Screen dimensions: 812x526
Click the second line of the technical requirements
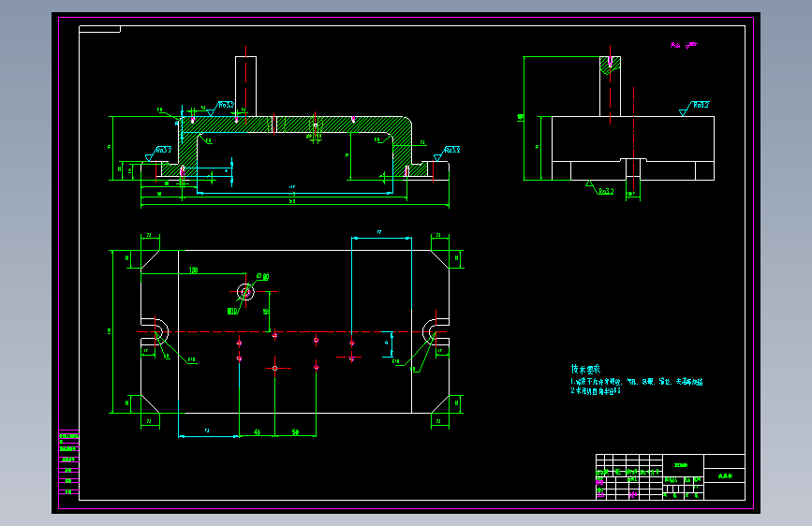coord(595,391)
